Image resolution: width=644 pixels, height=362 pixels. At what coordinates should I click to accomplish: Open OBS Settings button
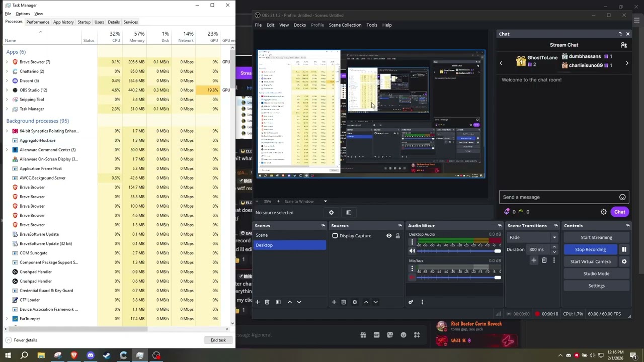[596, 286]
